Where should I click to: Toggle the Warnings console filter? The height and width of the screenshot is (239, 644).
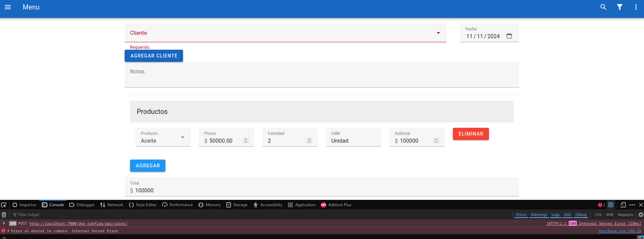(539, 215)
